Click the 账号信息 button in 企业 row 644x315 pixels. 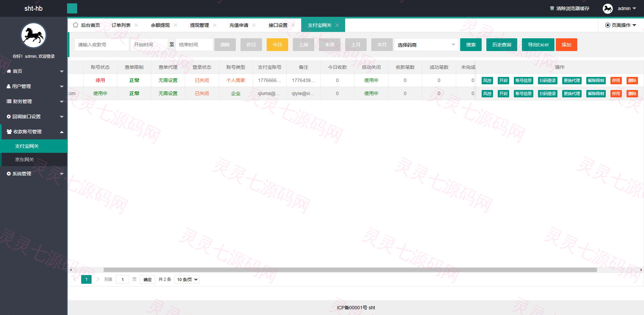click(x=524, y=94)
